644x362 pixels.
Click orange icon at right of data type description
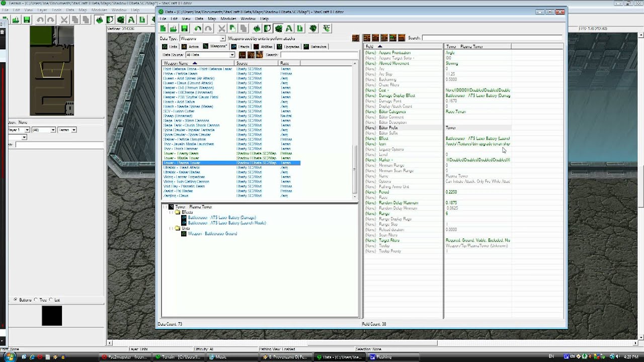click(356, 38)
